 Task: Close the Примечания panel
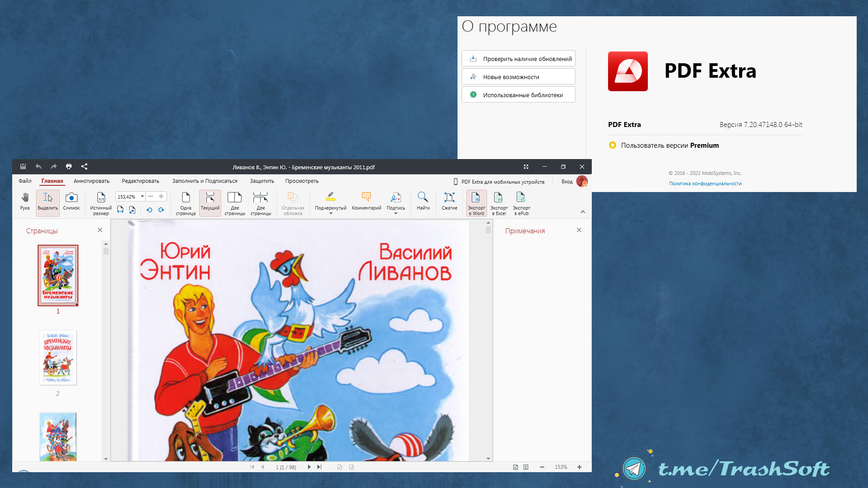(579, 230)
